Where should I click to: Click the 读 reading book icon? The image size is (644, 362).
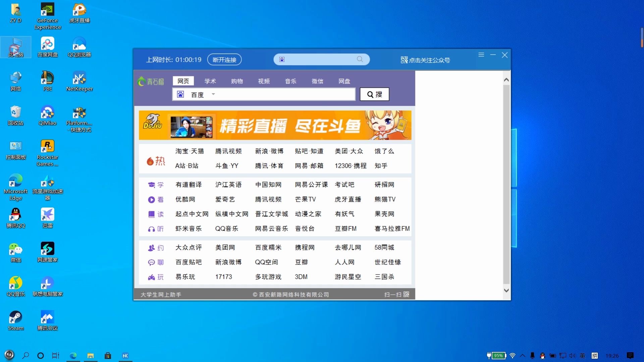pos(152,214)
